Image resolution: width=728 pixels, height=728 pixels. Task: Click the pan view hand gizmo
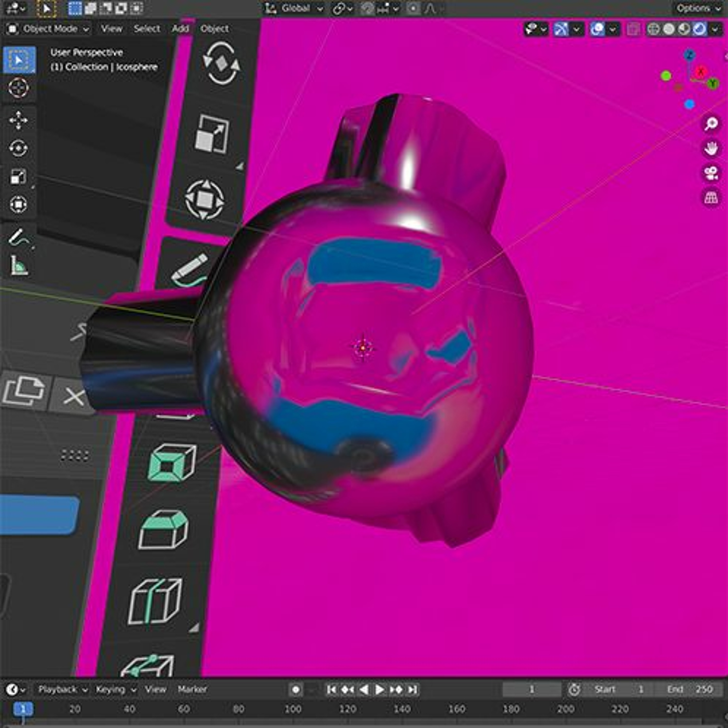click(711, 148)
